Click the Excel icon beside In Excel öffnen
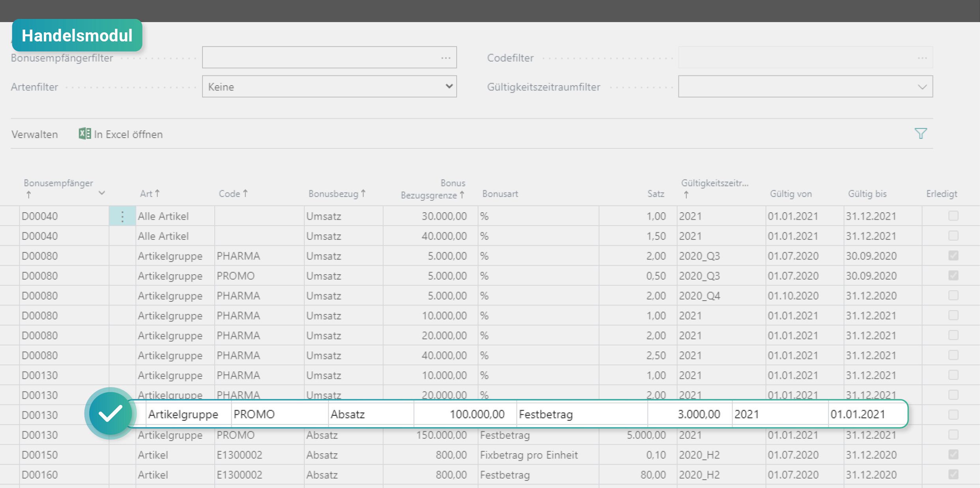This screenshot has width=980, height=488. click(84, 134)
